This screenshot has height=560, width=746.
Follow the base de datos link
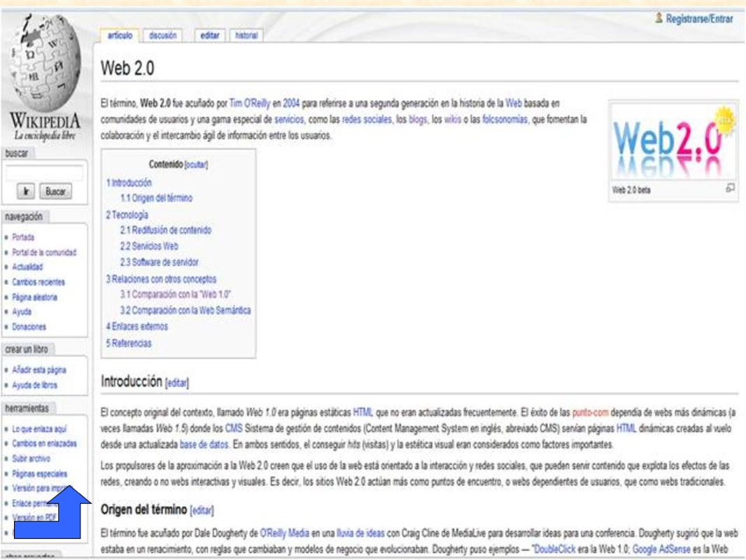pyautogui.click(x=204, y=444)
